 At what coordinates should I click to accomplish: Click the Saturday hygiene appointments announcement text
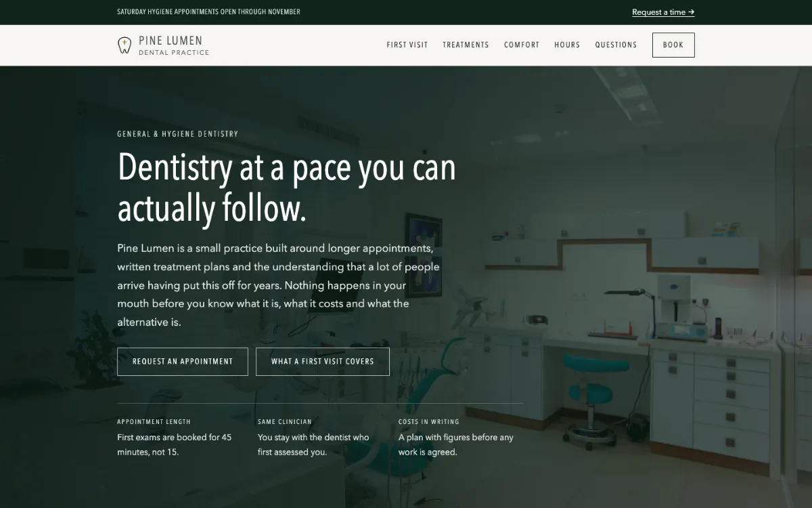tap(208, 12)
